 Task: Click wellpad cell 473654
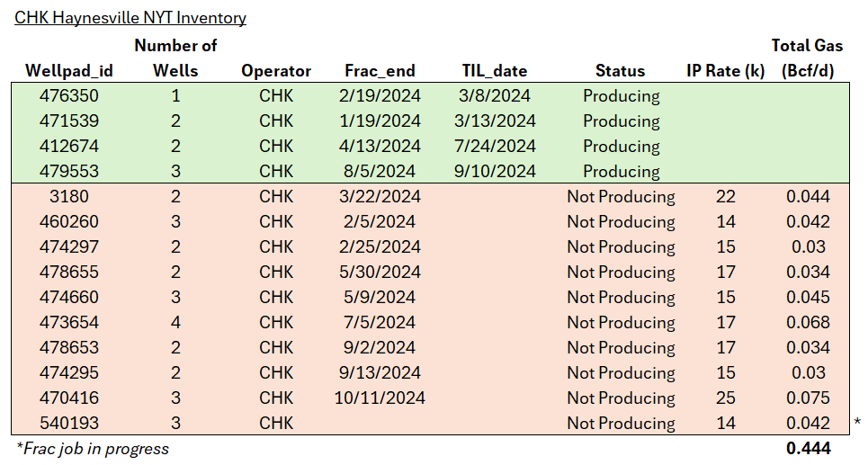click(69, 323)
